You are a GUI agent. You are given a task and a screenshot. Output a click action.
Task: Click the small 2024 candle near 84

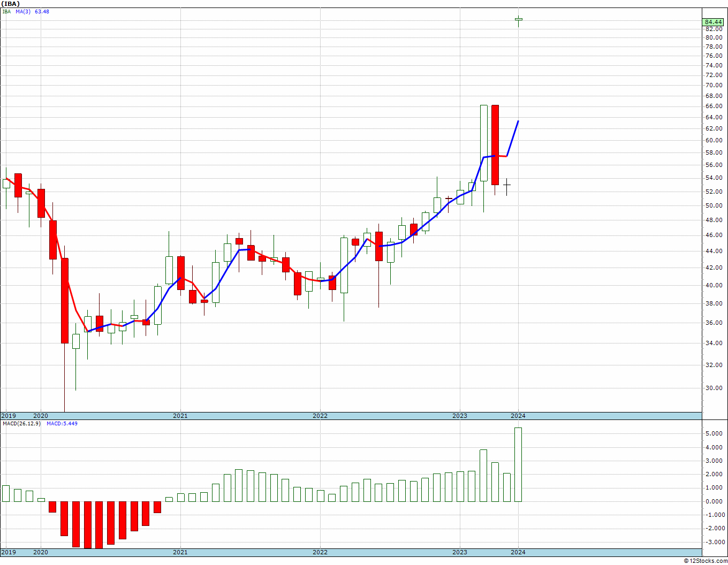518,20
